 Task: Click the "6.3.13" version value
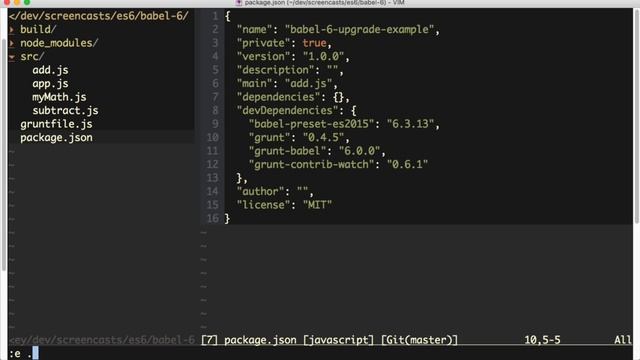click(411, 124)
